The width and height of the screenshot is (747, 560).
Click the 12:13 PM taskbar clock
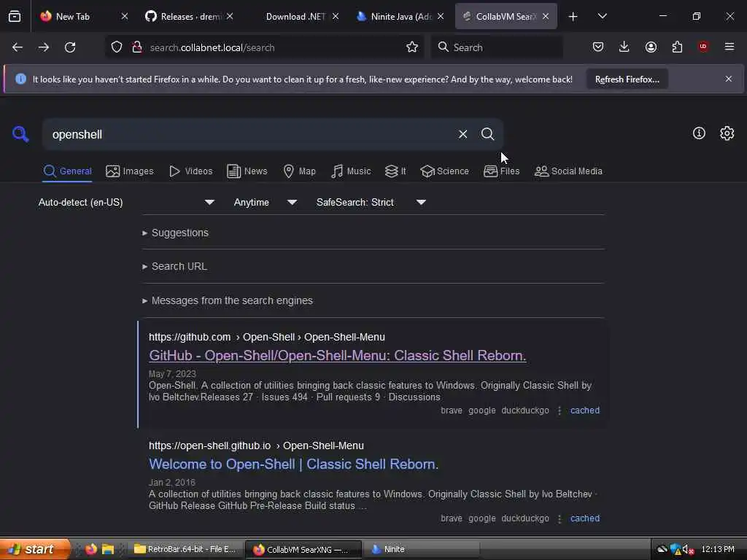(x=718, y=550)
